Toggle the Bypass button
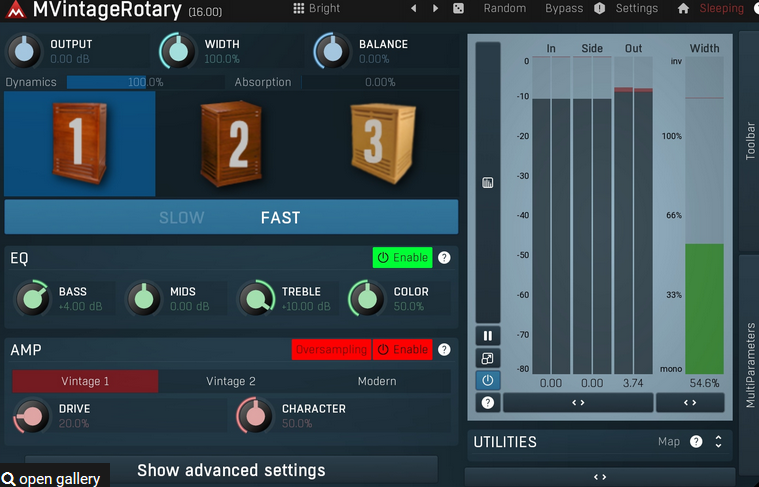The height and width of the screenshot is (487, 759). pyautogui.click(x=564, y=8)
